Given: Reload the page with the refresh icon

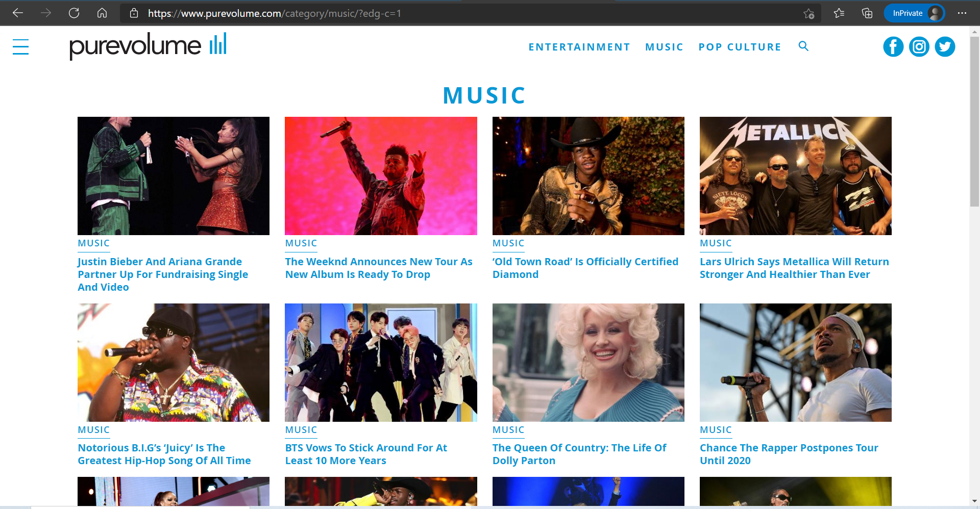Looking at the screenshot, I should [x=74, y=13].
